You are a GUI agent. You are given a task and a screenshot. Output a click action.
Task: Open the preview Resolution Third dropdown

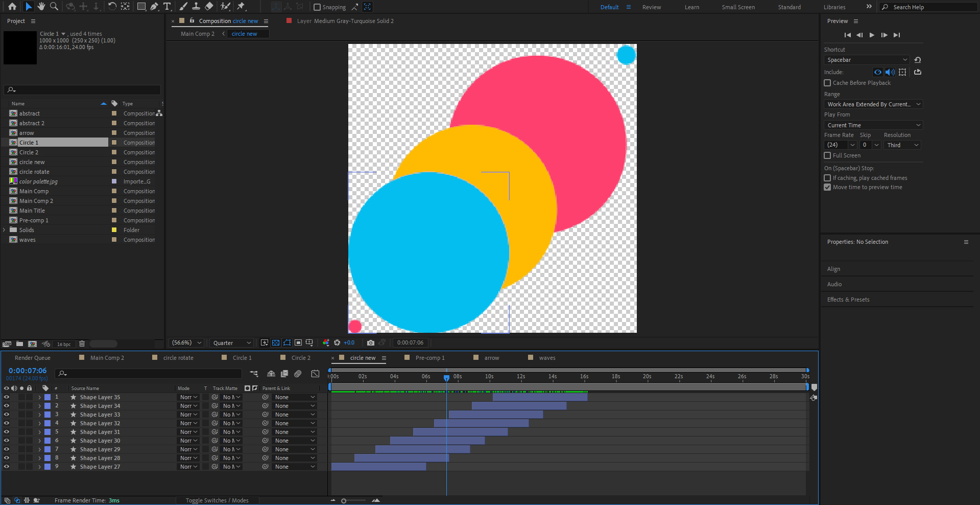902,145
